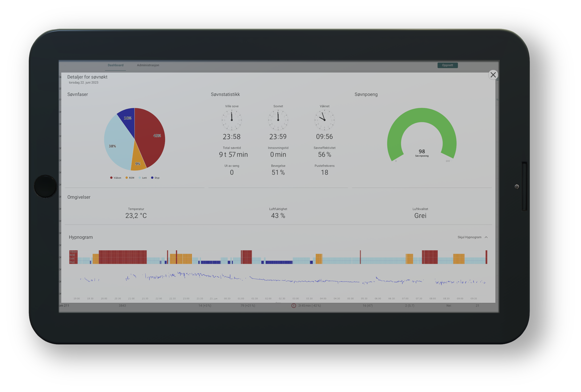581x392 pixels.
Task: Click the red warning icon beside 2t 45 min
Action: click(x=294, y=306)
